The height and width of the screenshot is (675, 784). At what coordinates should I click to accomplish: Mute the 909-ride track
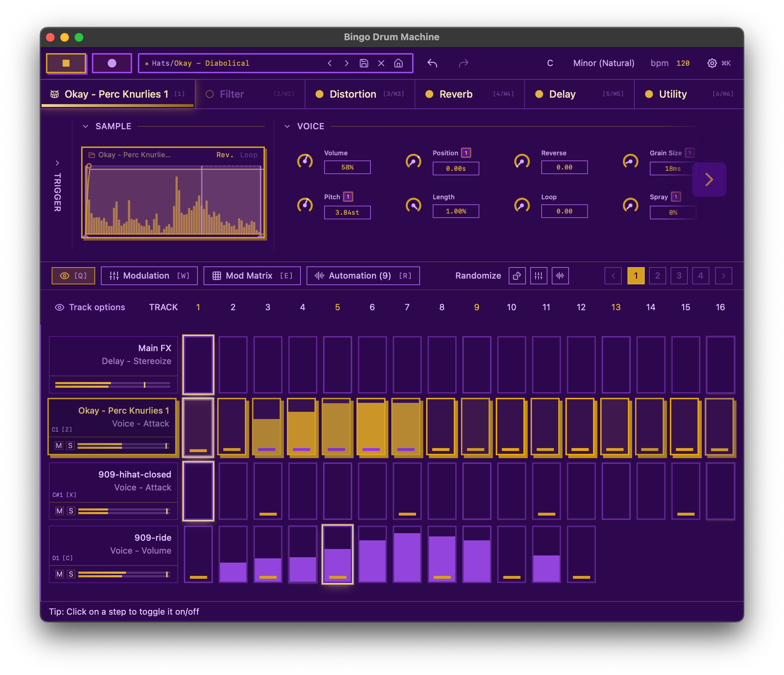point(59,574)
